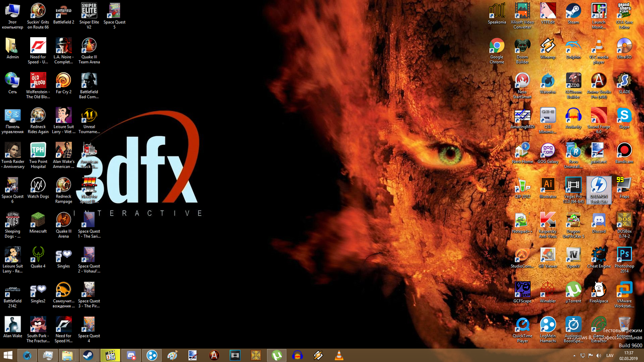This screenshot has height=362, width=644.
Task: Select the Two Point Hospital desktop icon
Action: [38, 155]
